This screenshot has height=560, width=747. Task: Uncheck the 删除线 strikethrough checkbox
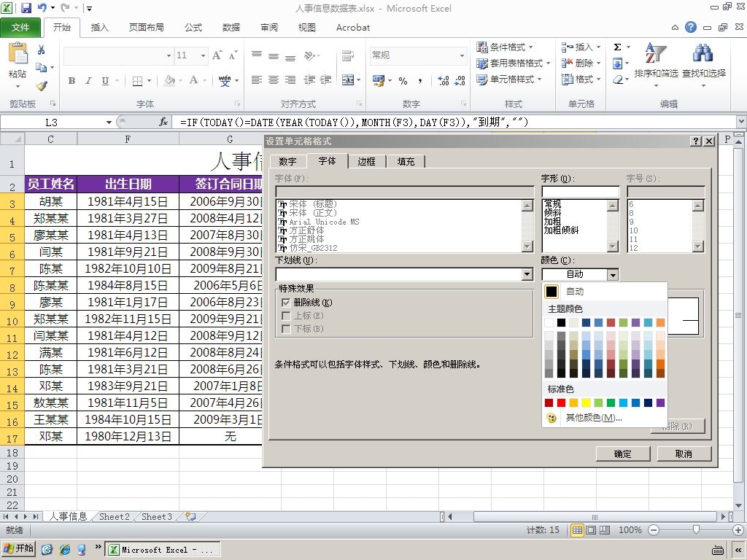[286, 303]
